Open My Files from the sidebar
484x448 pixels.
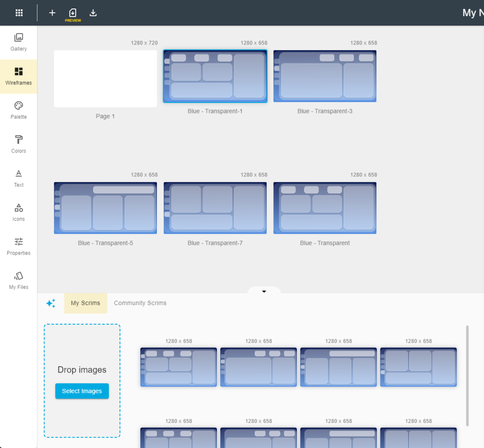click(x=18, y=280)
